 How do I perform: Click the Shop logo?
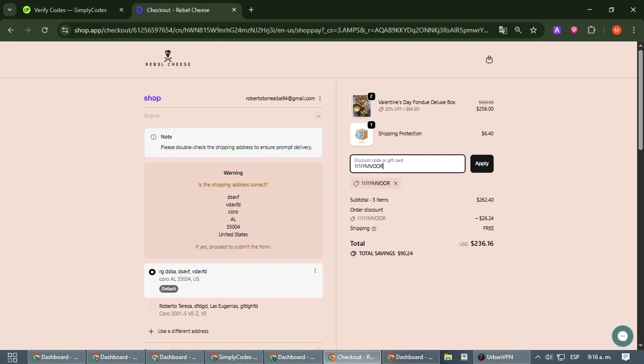coord(152,98)
